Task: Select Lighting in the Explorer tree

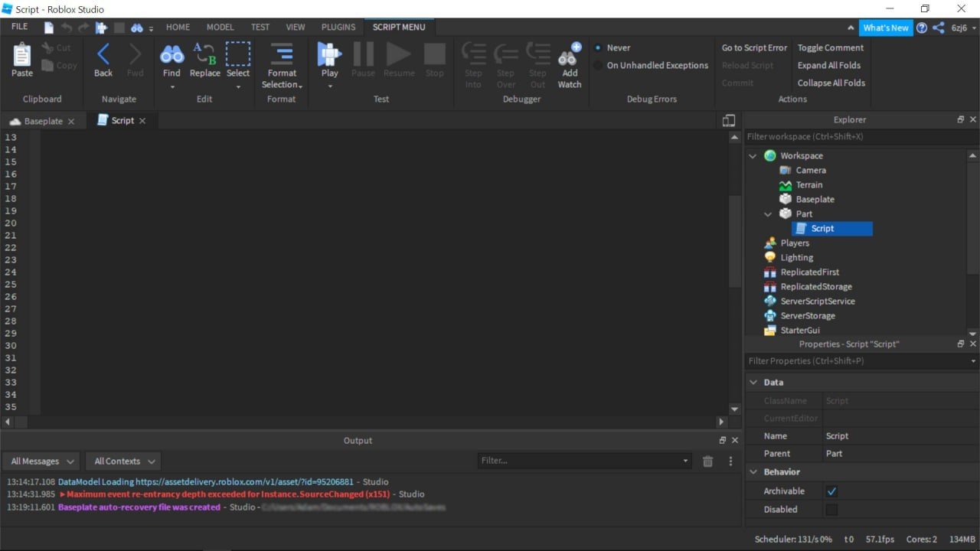Action: [x=797, y=258]
